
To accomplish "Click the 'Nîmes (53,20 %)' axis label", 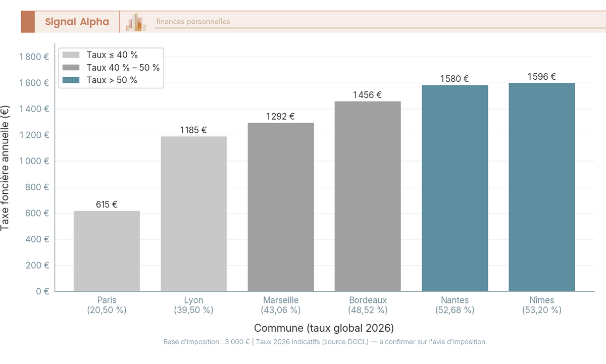I will 542,305.
